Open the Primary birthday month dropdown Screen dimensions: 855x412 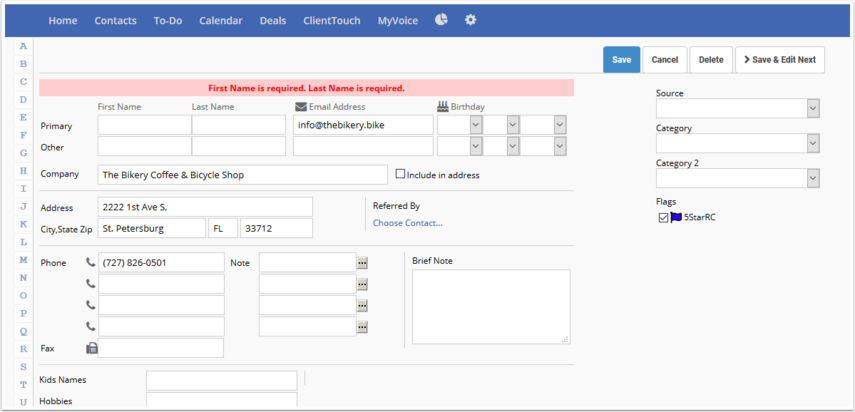tap(460, 125)
